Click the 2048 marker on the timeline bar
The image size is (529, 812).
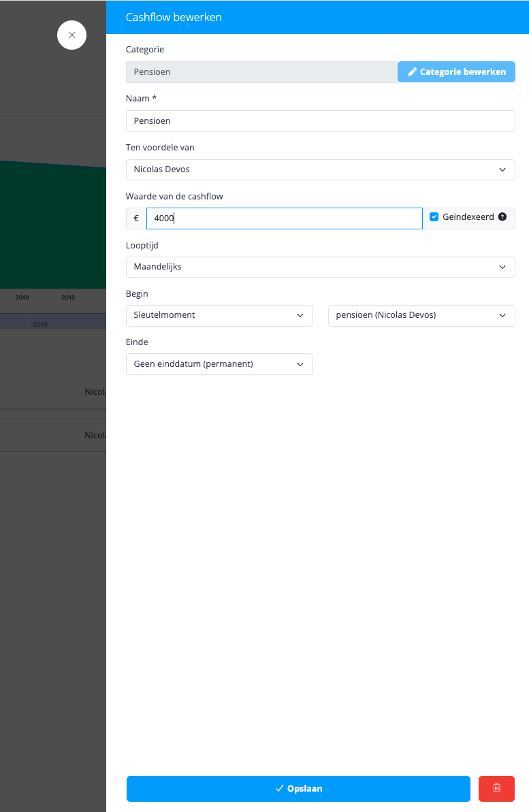(40, 324)
